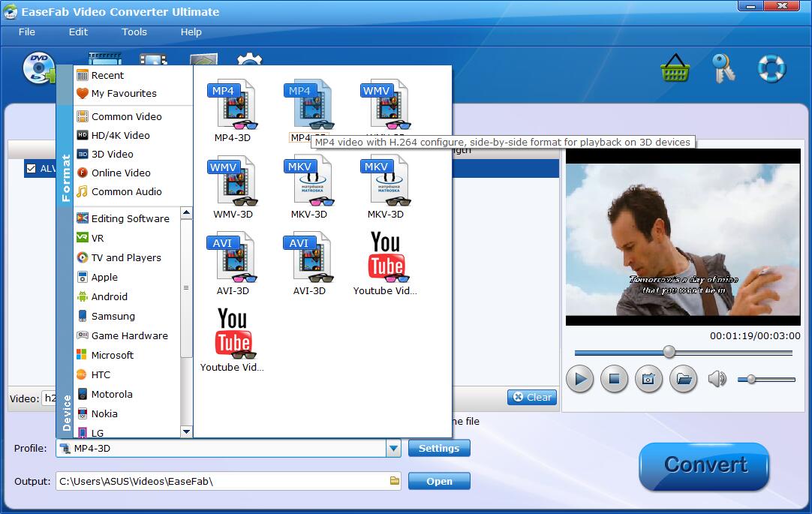Screen dimensions: 812x514
Task: Open the Edit menu
Action: 78,32
